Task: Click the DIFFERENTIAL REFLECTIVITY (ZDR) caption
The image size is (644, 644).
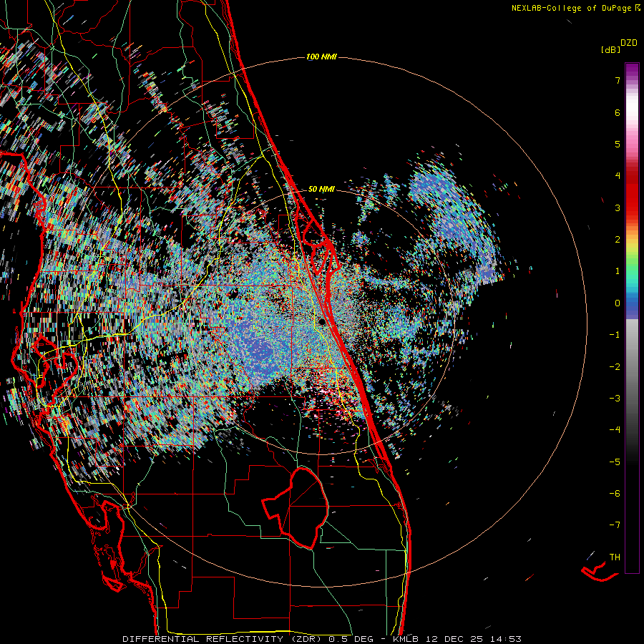Action: 223,639
